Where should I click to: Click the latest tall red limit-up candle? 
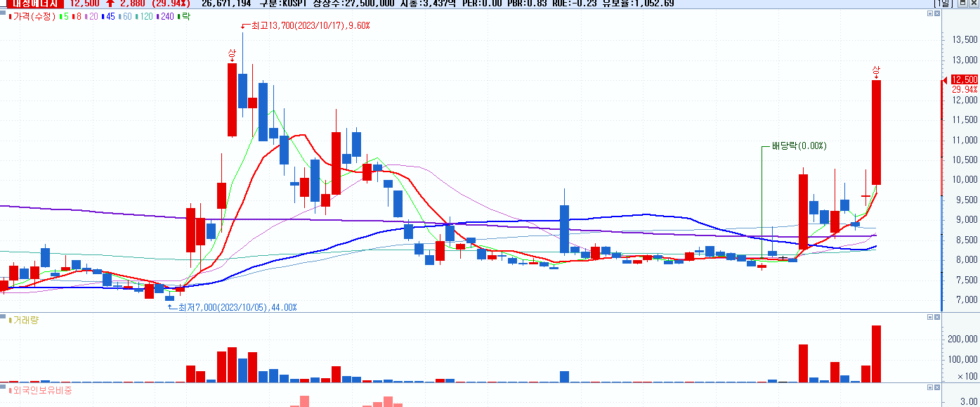pyautogui.click(x=877, y=132)
